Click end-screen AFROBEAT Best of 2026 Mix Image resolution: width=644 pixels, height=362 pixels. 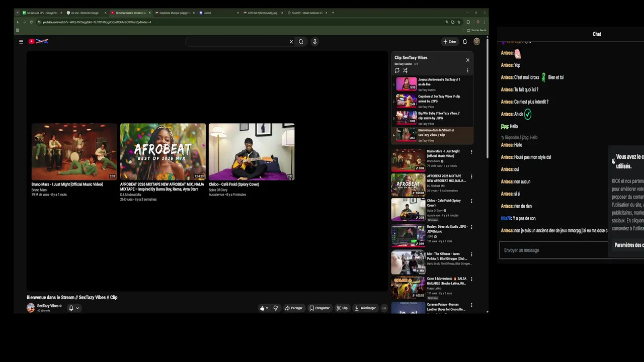tap(163, 152)
